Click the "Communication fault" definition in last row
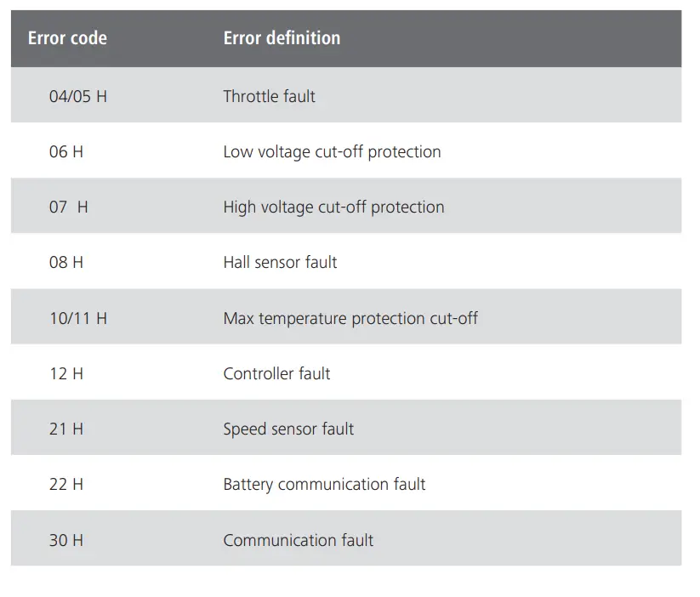The width and height of the screenshot is (700, 597). click(298, 540)
